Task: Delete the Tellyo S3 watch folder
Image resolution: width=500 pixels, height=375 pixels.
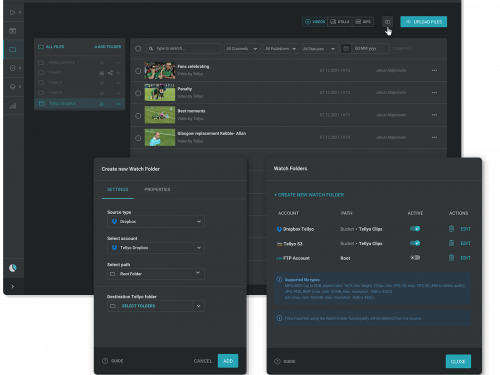Action: 451,243
